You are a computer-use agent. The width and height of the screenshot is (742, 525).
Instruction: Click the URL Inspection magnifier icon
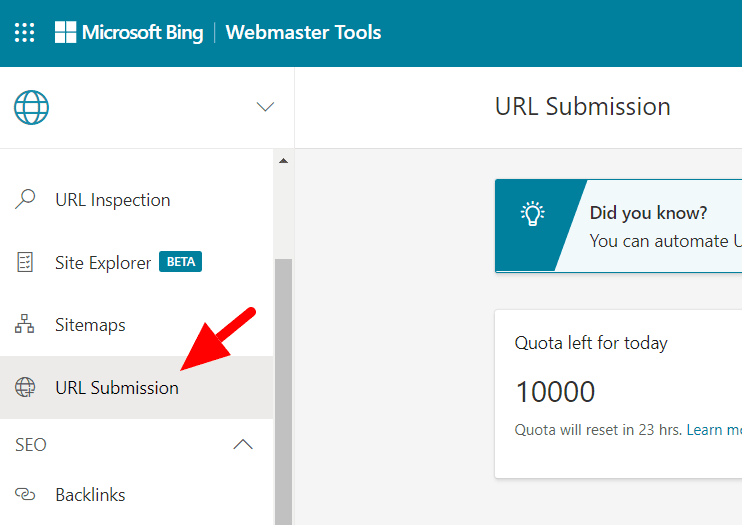pyautogui.click(x=25, y=200)
